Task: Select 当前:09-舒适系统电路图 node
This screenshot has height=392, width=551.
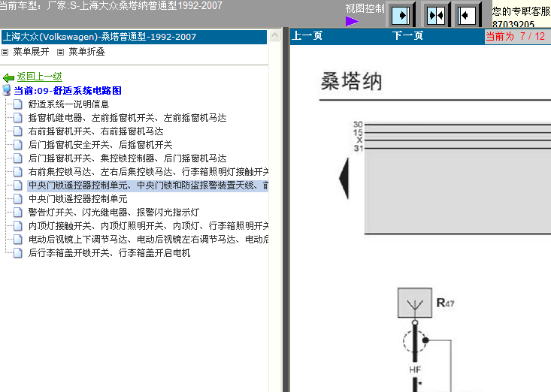Action: 68,91
